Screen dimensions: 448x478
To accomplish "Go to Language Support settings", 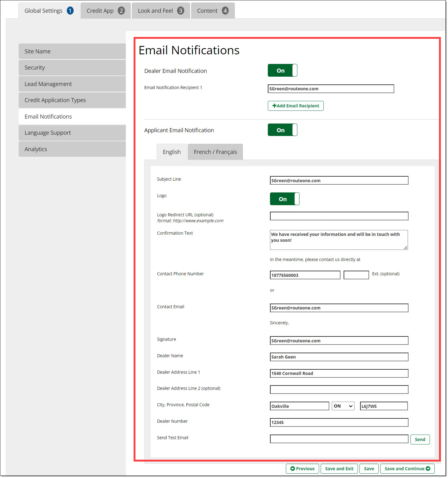I will pos(72,133).
